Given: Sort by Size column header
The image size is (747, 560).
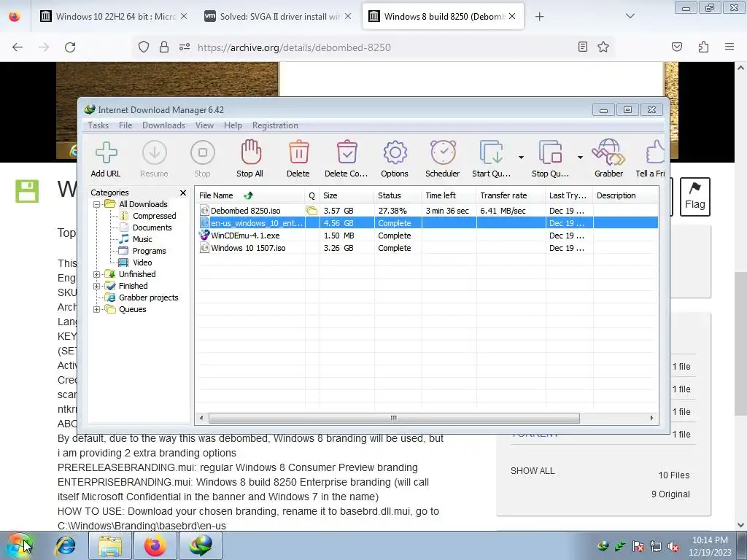Looking at the screenshot, I should 347,195.
